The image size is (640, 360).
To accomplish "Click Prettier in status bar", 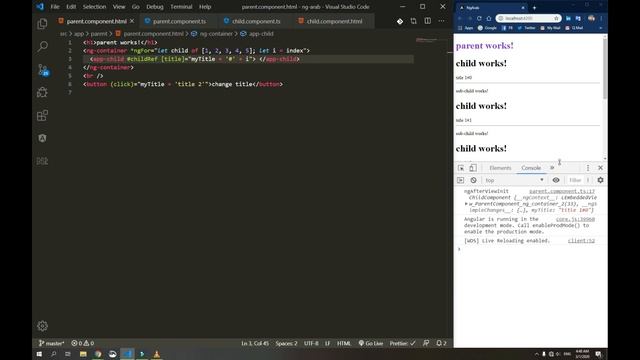I will click(402, 343).
